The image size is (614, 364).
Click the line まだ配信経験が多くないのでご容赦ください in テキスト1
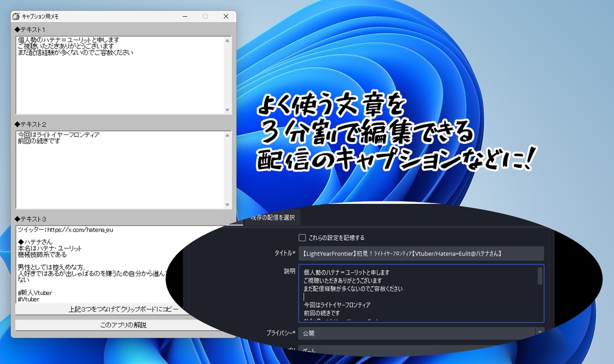pyautogui.click(x=76, y=53)
